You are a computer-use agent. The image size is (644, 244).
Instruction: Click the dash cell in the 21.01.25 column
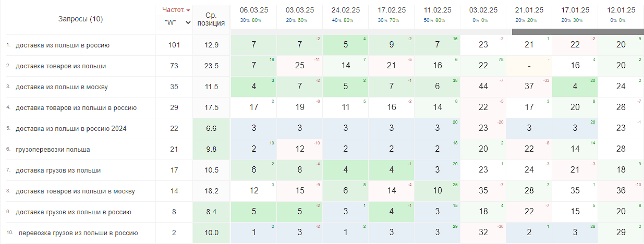(529, 66)
